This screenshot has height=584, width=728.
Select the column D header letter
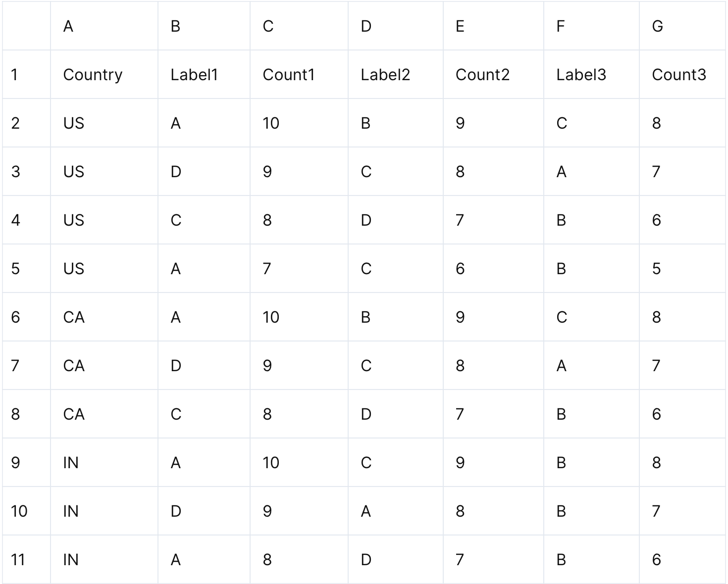click(x=366, y=26)
